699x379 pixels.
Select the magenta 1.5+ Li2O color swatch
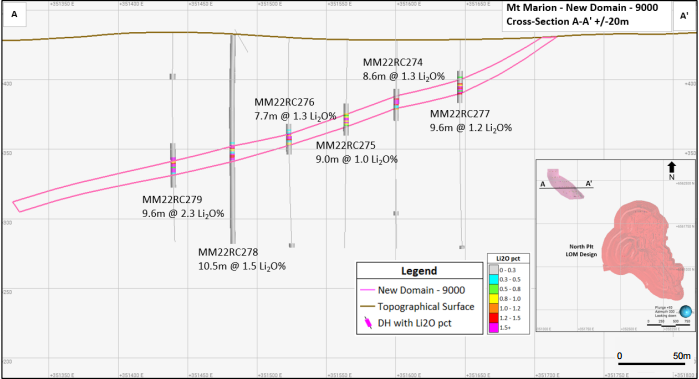click(x=493, y=328)
